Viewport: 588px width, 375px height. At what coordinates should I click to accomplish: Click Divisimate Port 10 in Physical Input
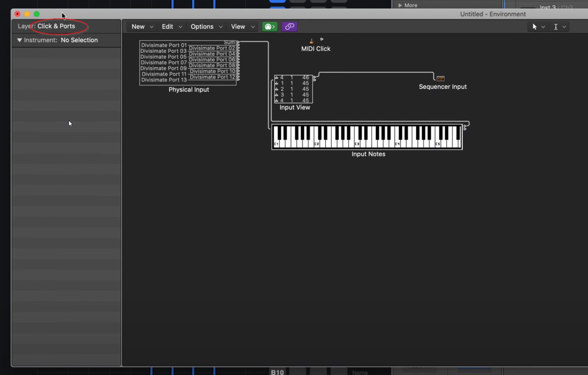click(212, 71)
